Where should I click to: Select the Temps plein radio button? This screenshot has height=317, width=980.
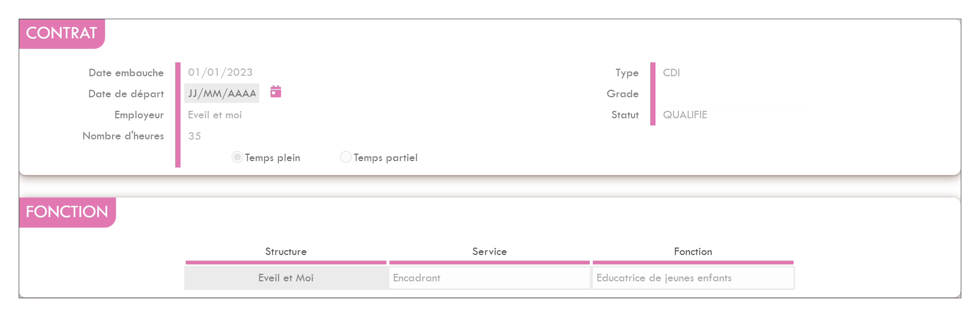point(237,157)
